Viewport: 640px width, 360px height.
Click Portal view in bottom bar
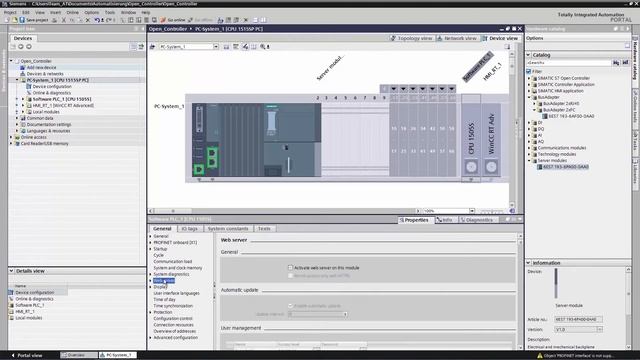[x=27, y=355]
